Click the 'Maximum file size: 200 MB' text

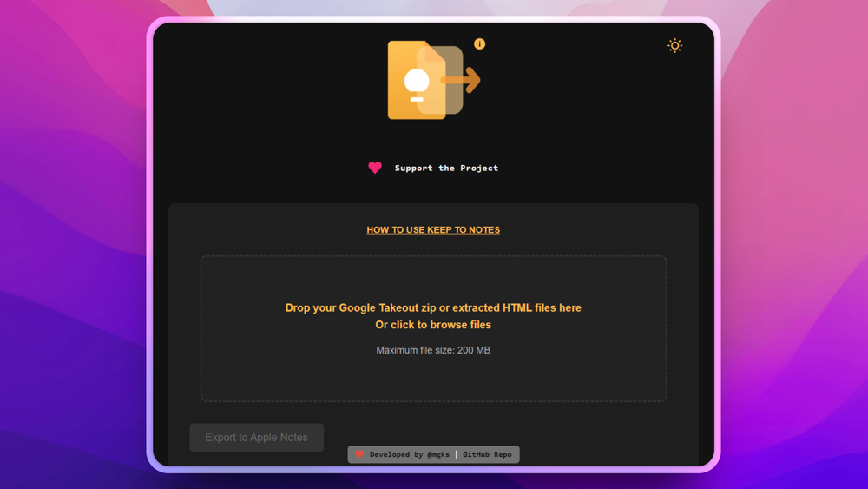pyautogui.click(x=433, y=350)
